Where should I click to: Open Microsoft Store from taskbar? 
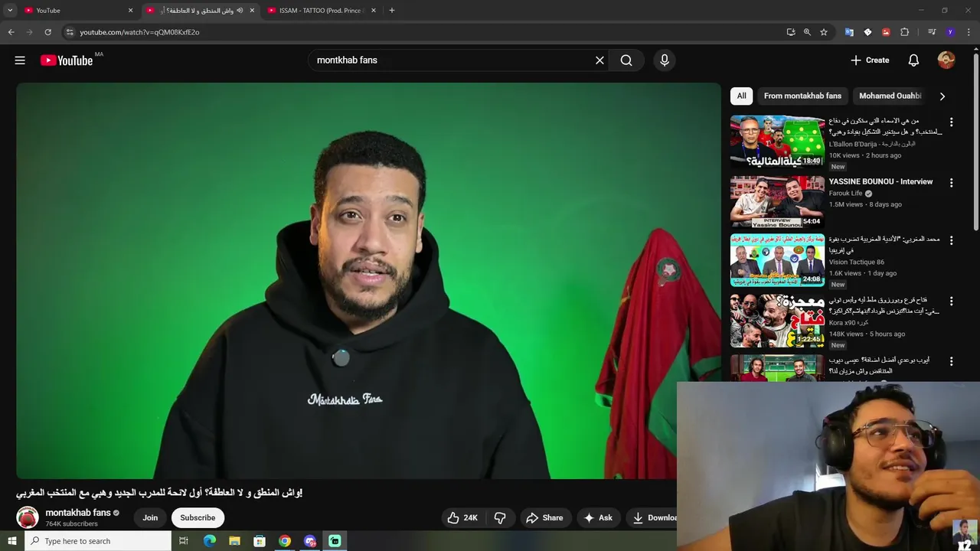click(x=260, y=541)
